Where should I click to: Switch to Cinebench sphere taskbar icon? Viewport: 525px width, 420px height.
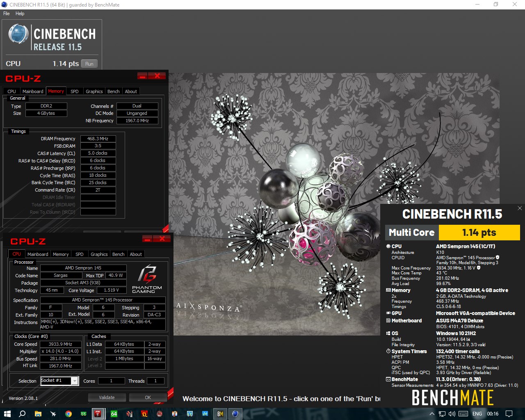coord(235,414)
